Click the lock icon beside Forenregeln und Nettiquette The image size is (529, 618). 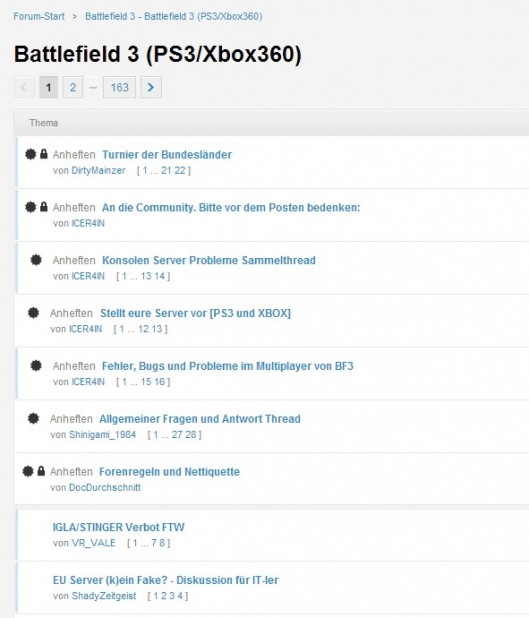coord(41,471)
